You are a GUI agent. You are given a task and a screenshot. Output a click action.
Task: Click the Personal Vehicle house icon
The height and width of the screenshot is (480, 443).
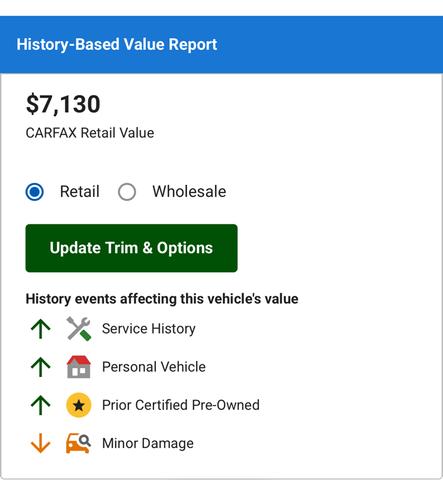click(x=79, y=367)
